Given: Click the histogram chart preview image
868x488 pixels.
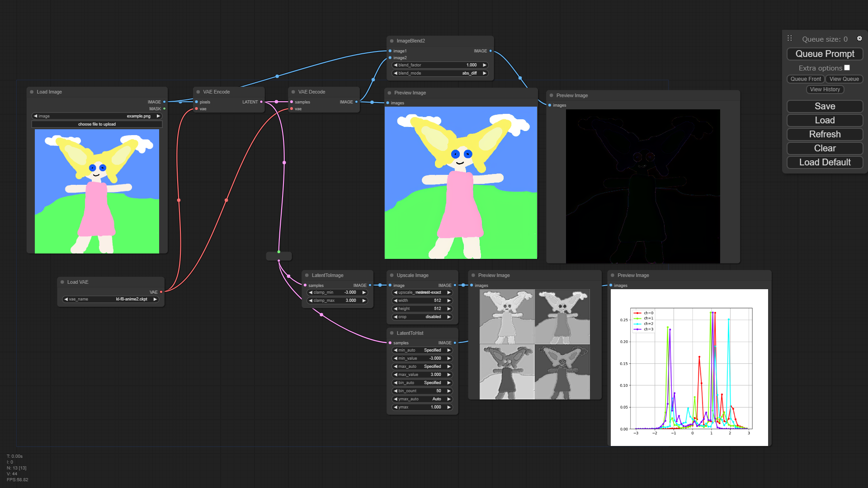Looking at the screenshot, I should click(x=689, y=367).
